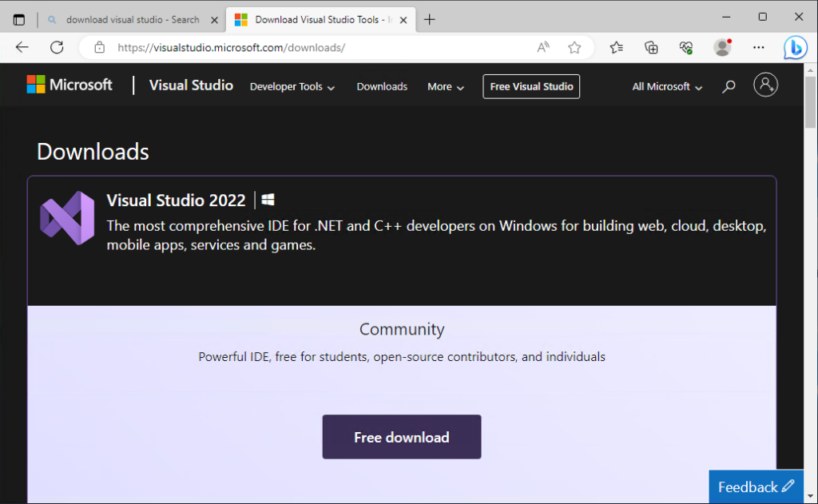Sign in with the account icon
818x504 pixels.
[x=765, y=85]
